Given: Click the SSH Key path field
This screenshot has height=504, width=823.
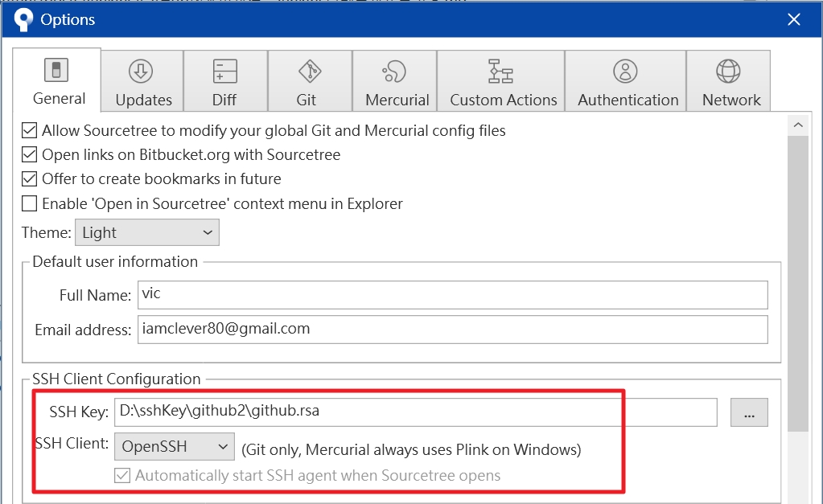Looking at the screenshot, I should pos(416,412).
